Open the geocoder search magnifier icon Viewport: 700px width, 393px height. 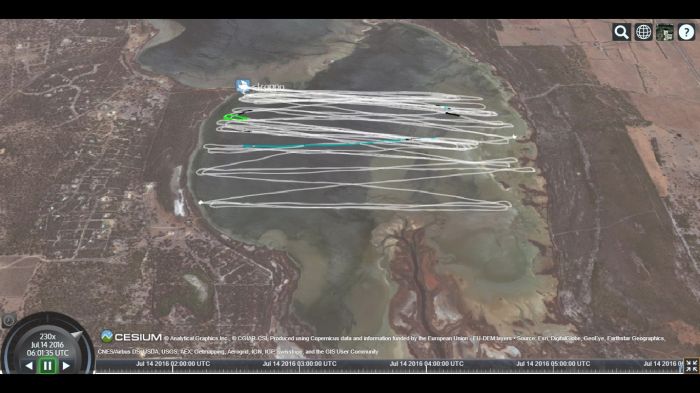pos(621,32)
